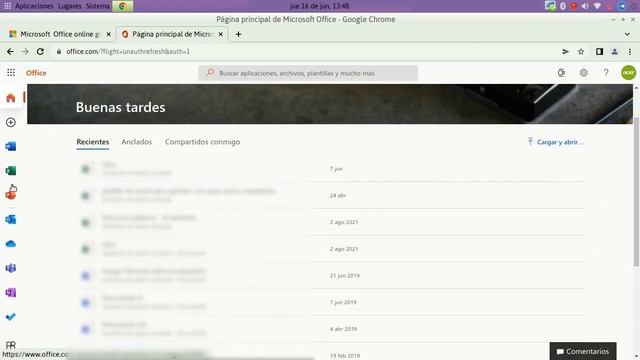Open a new Chrome tab
The height and width of the screenshot is (360, 640).
coord(238,34)
